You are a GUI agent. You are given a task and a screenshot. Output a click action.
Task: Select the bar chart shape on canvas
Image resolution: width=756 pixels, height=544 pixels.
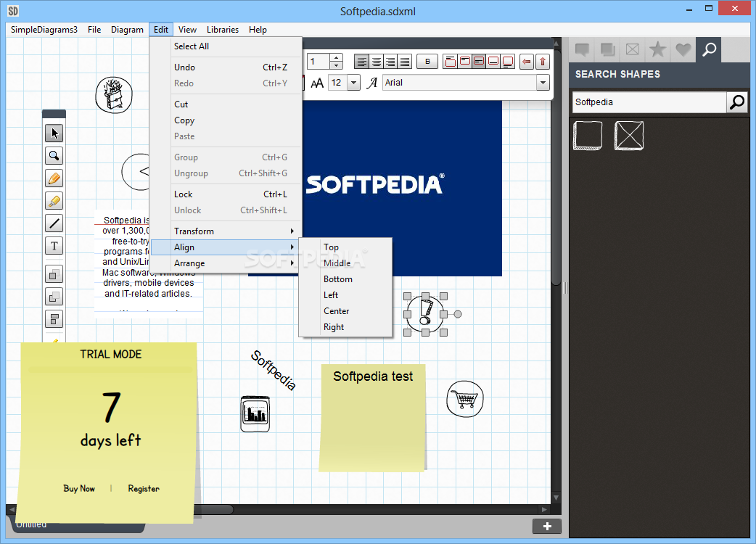[255, 414]
